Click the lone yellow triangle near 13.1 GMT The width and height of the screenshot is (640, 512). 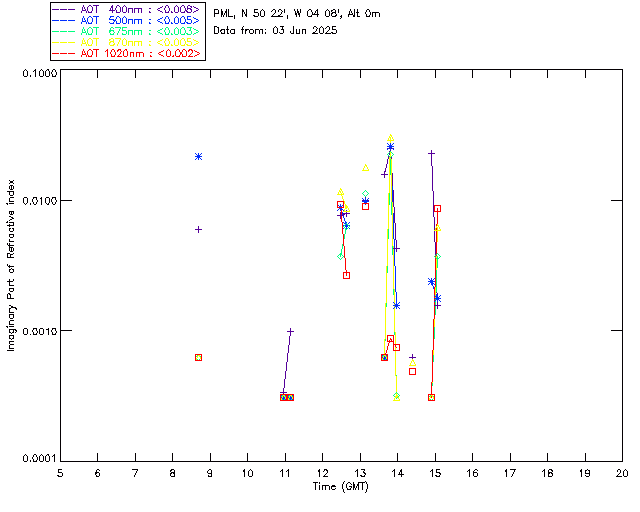pyautogui.click(x=366, y=167)
